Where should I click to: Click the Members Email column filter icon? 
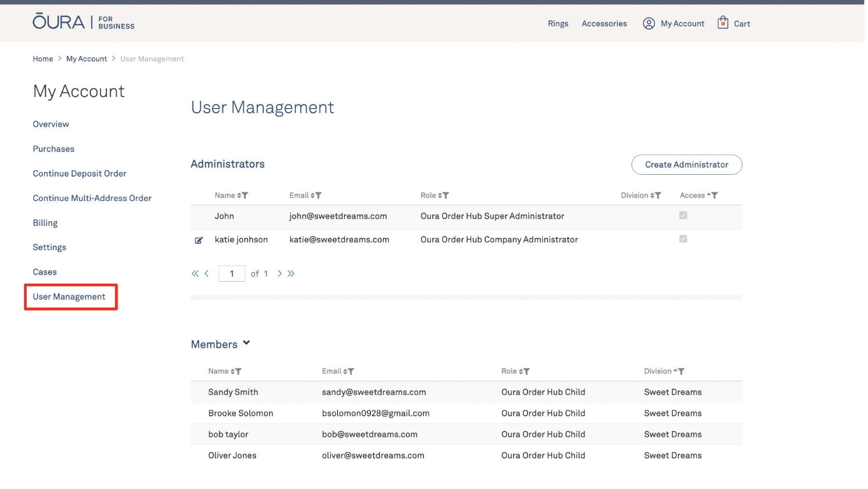[x=351, y=372]
